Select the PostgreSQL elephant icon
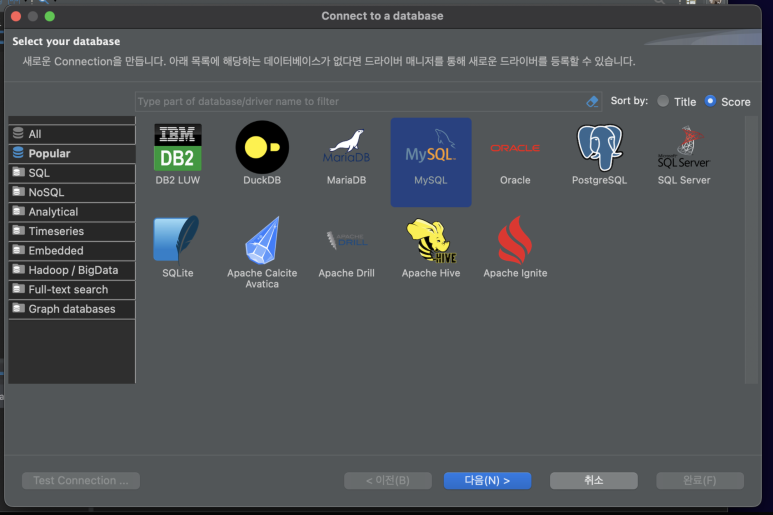The width and height of the screenshot is (773, 515). [599, 147]
